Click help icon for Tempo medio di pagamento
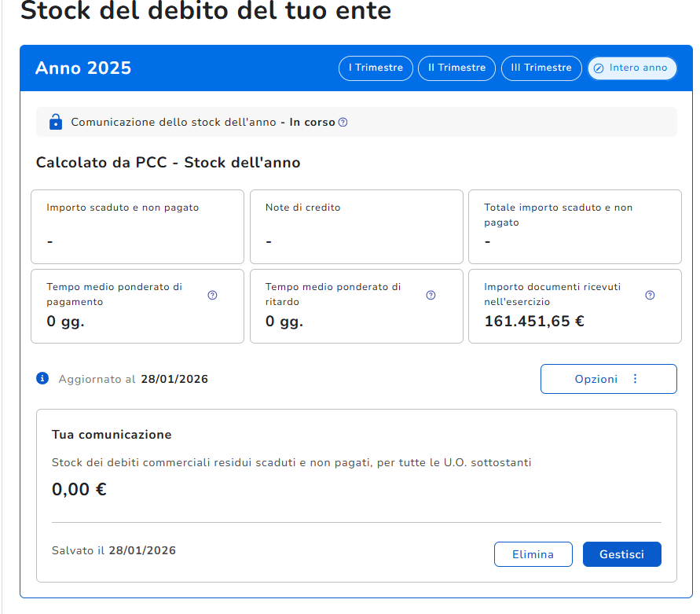 [x=212, y=295]
